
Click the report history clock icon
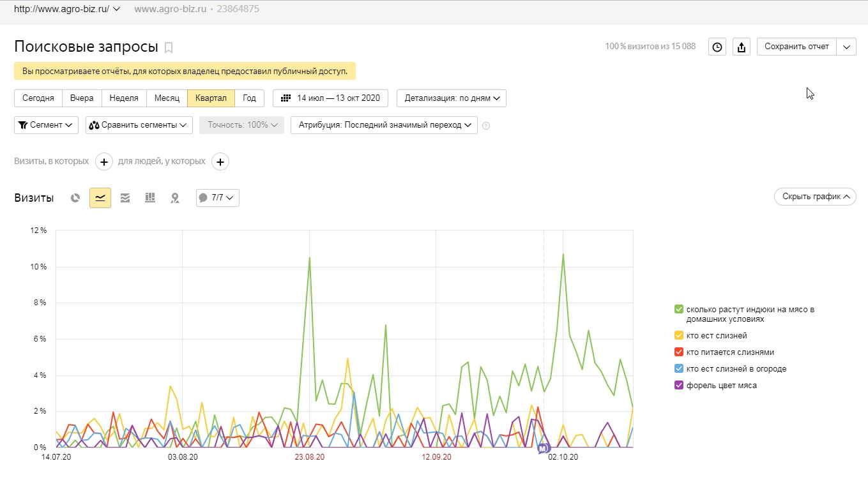(x=717, y=47)
